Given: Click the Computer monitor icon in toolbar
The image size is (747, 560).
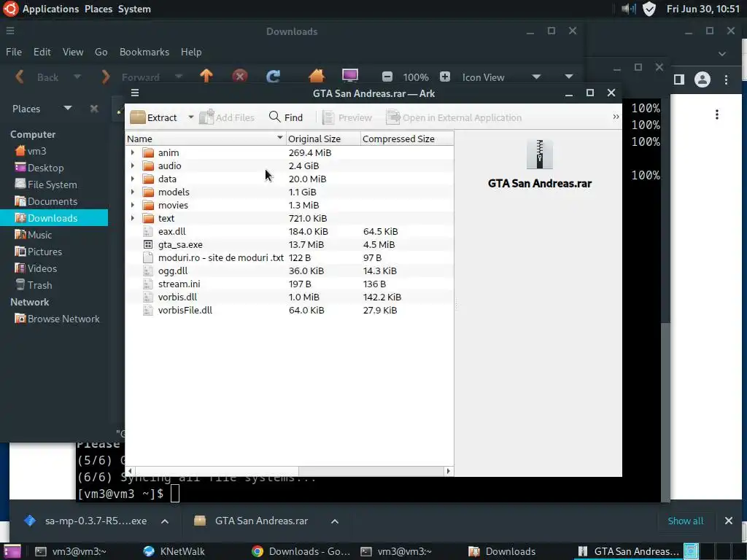Looking at the screenshot, I should (350, 76).
